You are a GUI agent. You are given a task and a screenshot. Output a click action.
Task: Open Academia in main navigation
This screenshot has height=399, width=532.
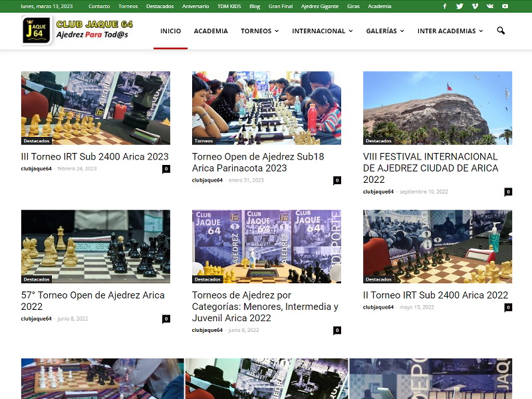pyautogui.click(x=211, y=31)
